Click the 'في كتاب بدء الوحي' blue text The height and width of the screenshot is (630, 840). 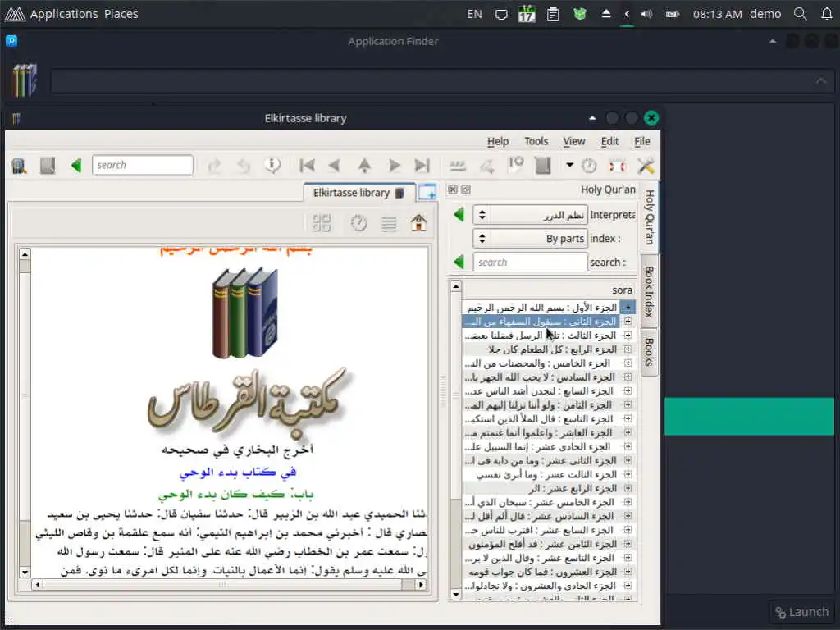[x=238, y=472]
